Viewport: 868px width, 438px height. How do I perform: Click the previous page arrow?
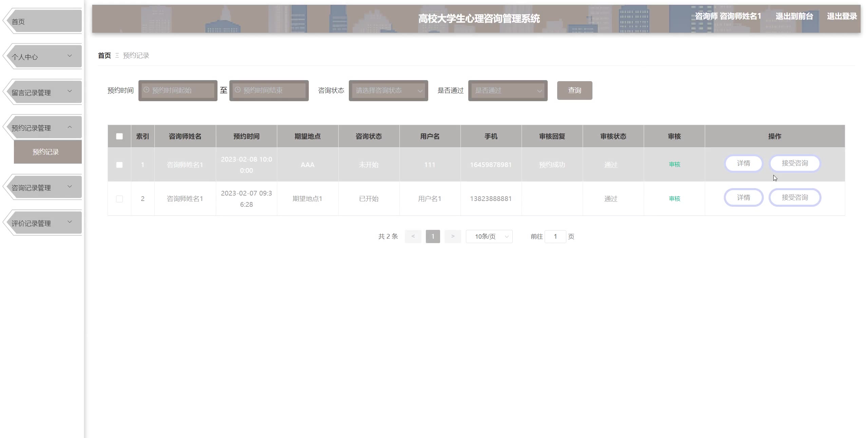click(413, 236)
